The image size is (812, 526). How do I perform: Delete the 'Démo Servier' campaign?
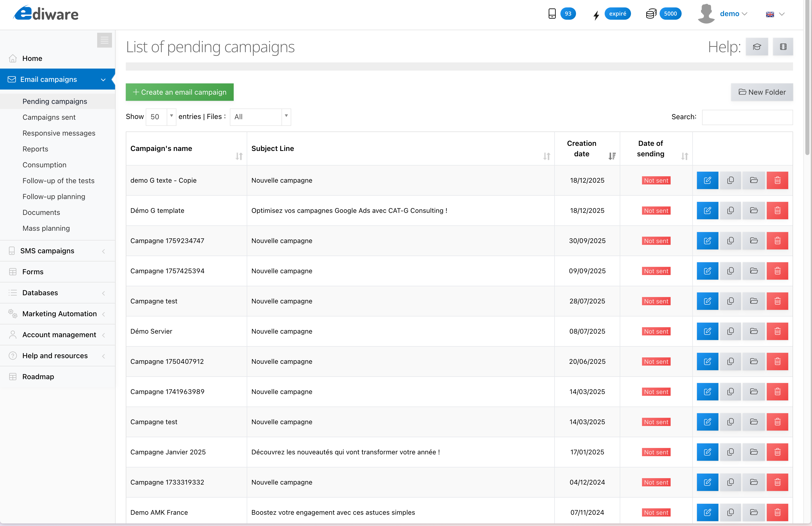pos(777,331)
